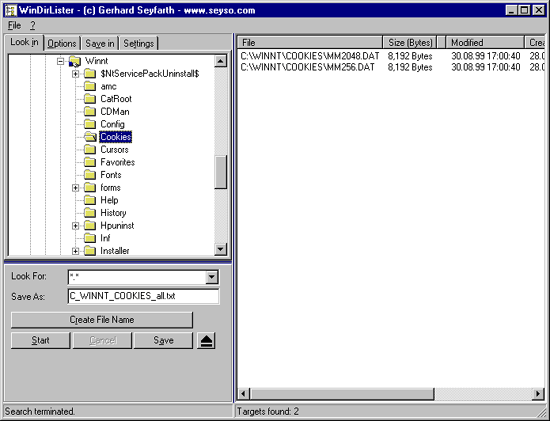Click the 'Search terminated.' status text

click(40, 411)
